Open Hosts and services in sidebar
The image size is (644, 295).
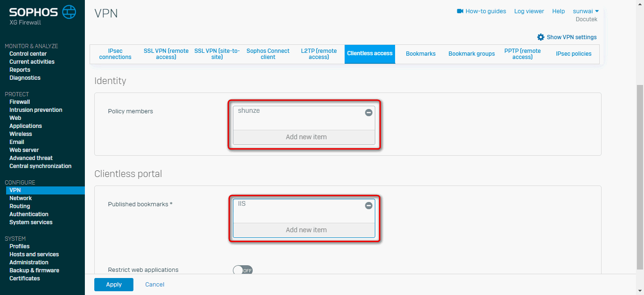pos(34,254)
